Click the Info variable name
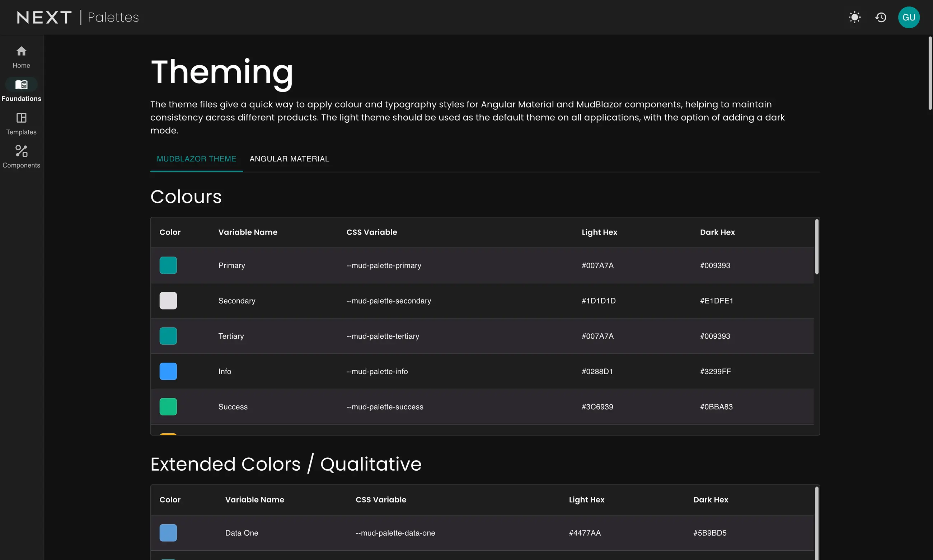The width and height of the screenshot is (933, 560). pos(225,372)
